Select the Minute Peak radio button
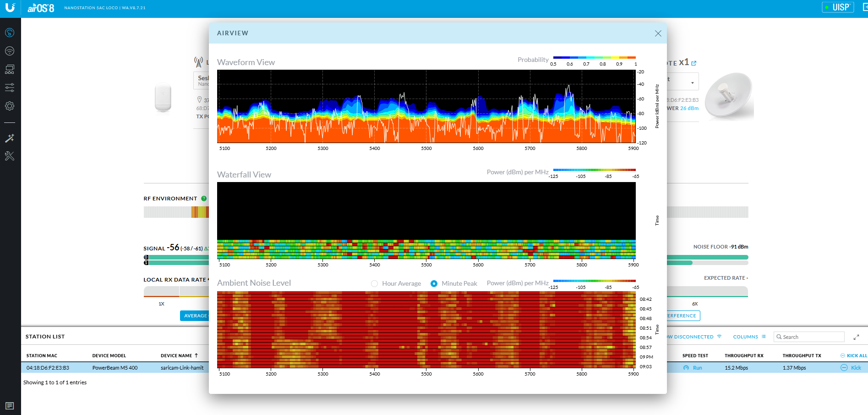This screenshot has height=415, width=868. click(x=434, y=284)
